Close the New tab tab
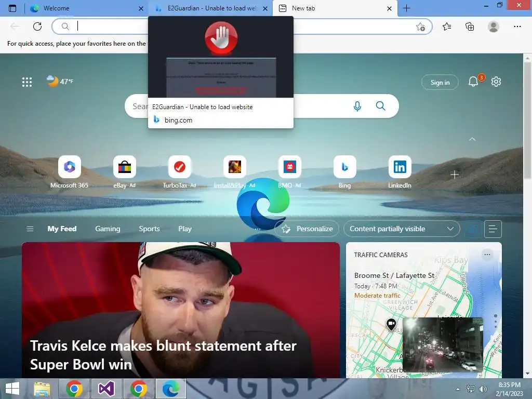 390,8
